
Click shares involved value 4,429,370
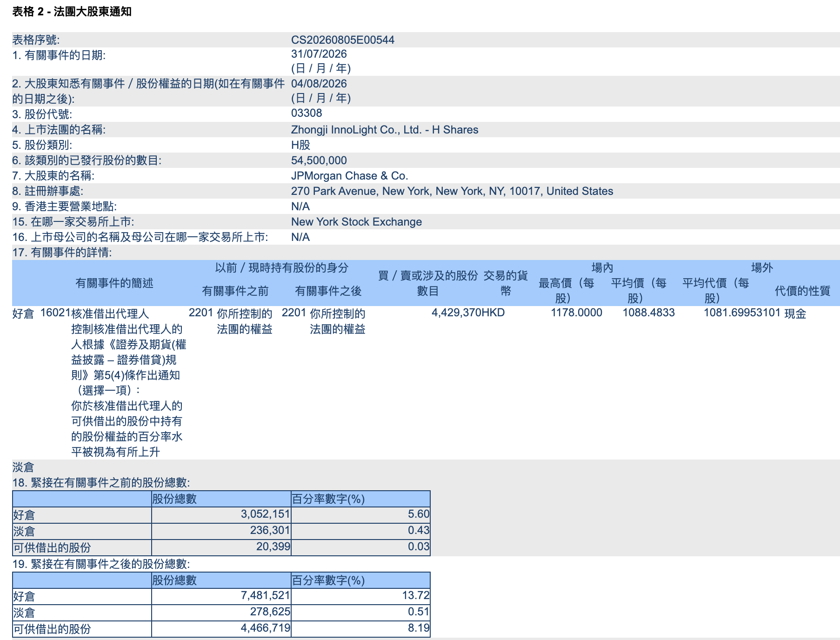456,313
